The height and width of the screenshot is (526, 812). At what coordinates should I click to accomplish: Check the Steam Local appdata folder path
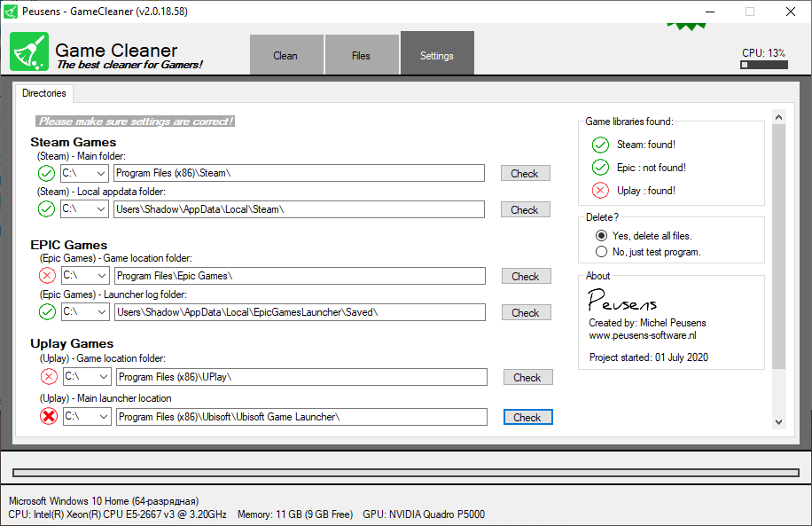pyautogui.click(x=525, y=210)
